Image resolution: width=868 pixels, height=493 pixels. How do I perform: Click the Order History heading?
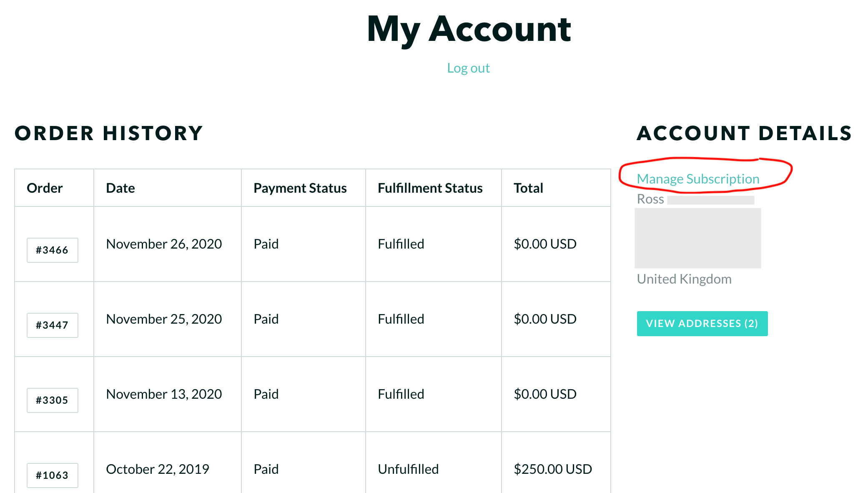[109, 133]
